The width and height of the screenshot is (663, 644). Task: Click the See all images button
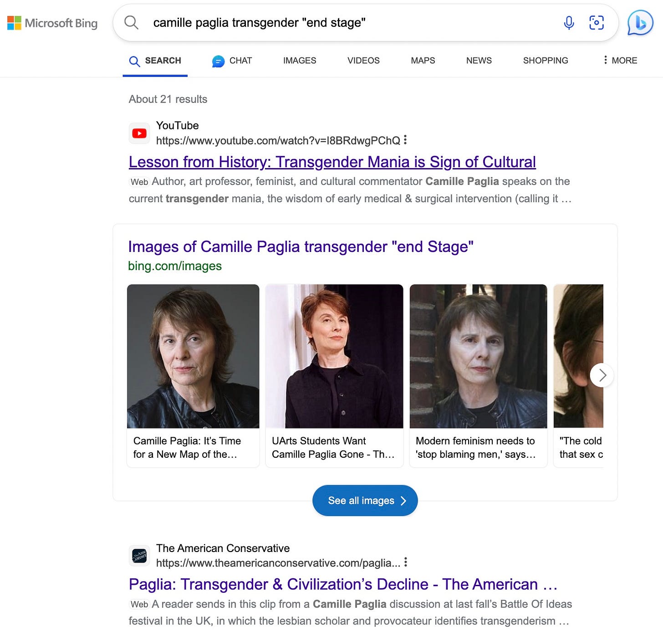pyautogui.click(x=365, y=501)
